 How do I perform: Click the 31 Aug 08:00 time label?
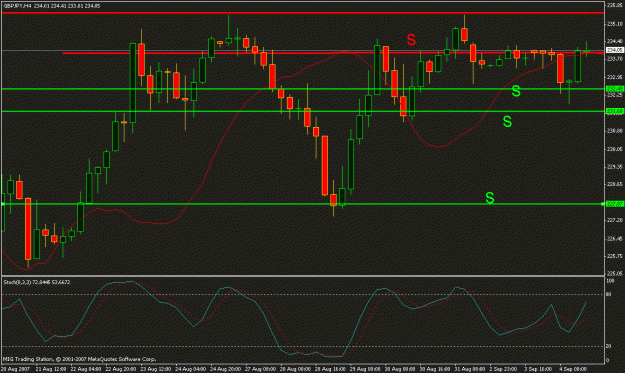coord(470,369)
